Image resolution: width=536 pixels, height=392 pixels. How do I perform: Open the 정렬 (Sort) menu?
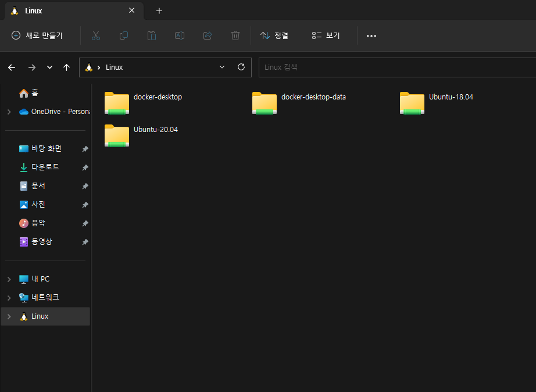274,35
